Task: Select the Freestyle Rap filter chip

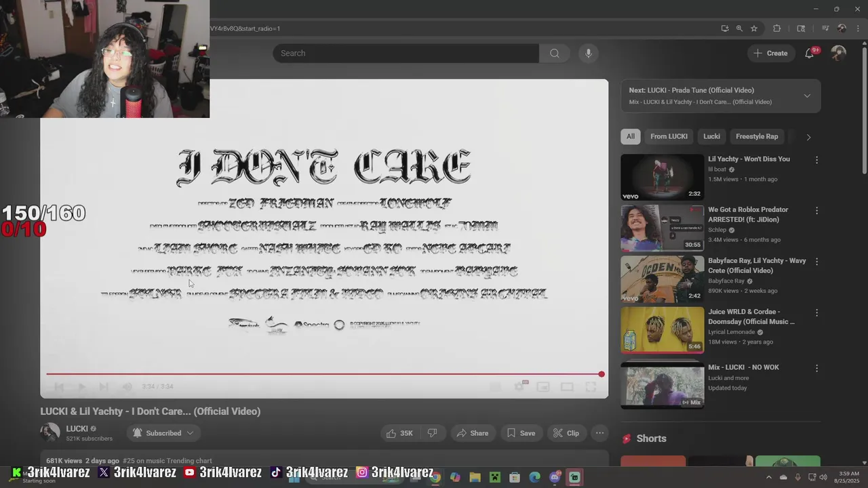Action: point(757,136)
